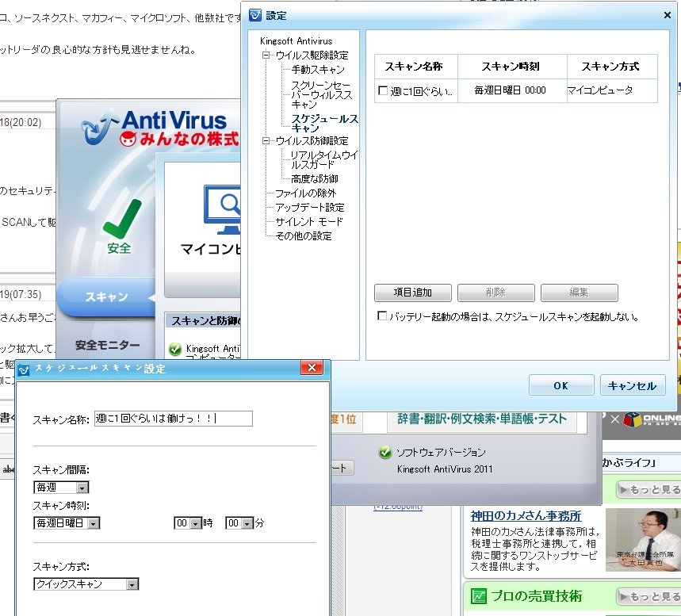Click もっと見る next to プロの売買技術
The height and width of the screenshot is (616, 681).
pyautogui.click(x=648, y=596)
